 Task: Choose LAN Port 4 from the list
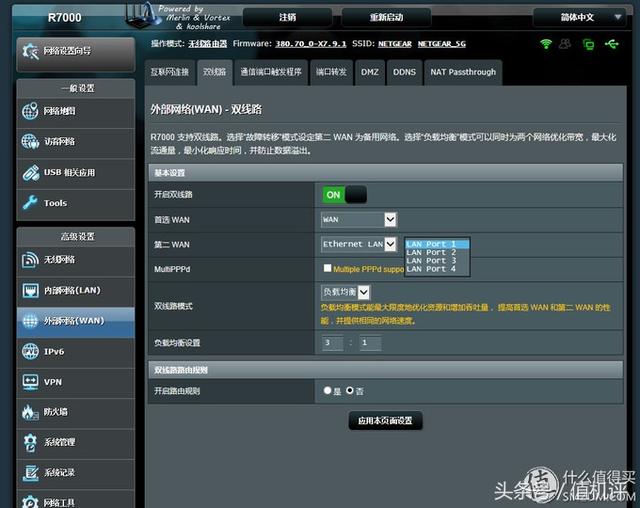tap(437, 269)
